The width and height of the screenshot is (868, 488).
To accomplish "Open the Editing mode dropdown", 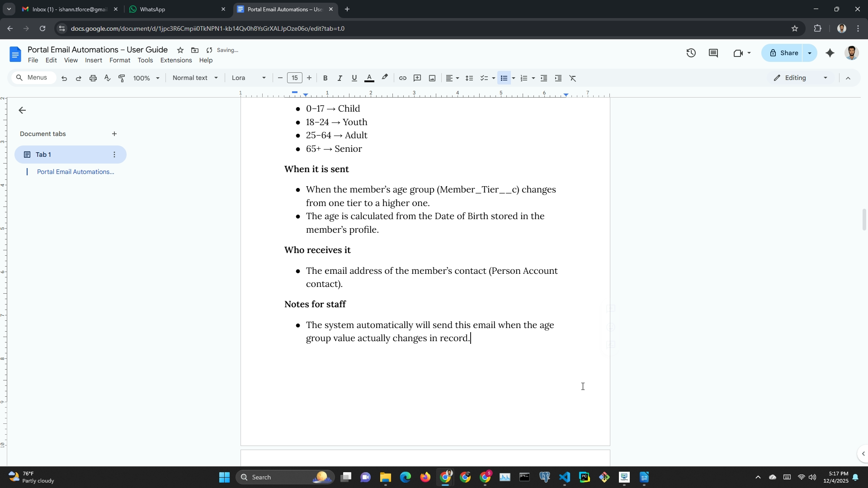I will click(x=801, y=78).
